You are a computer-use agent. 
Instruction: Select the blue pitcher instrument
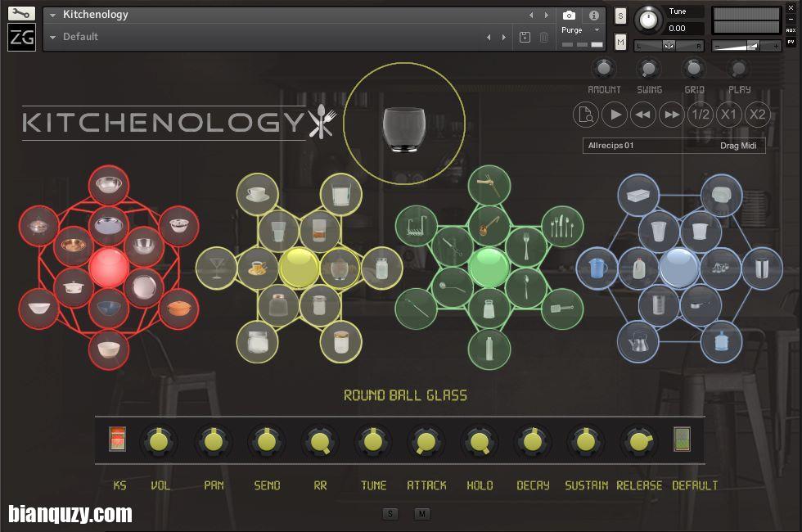pos(597,268)
